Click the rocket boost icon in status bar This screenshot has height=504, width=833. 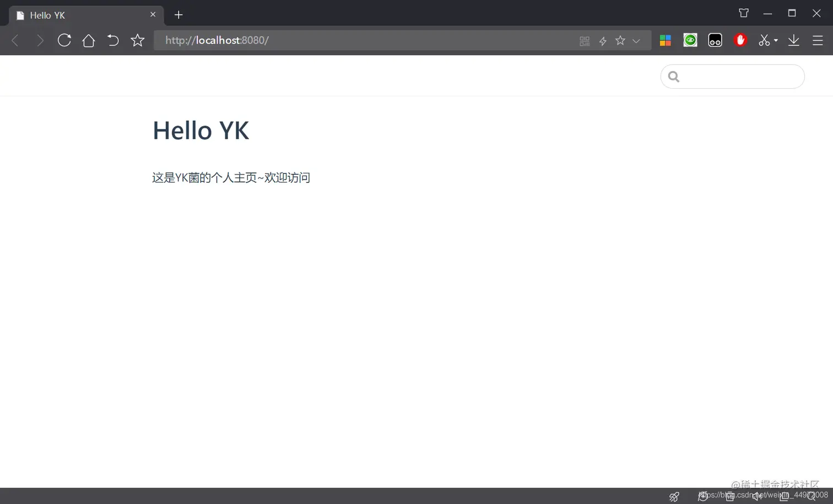click(x=674, y=496)
